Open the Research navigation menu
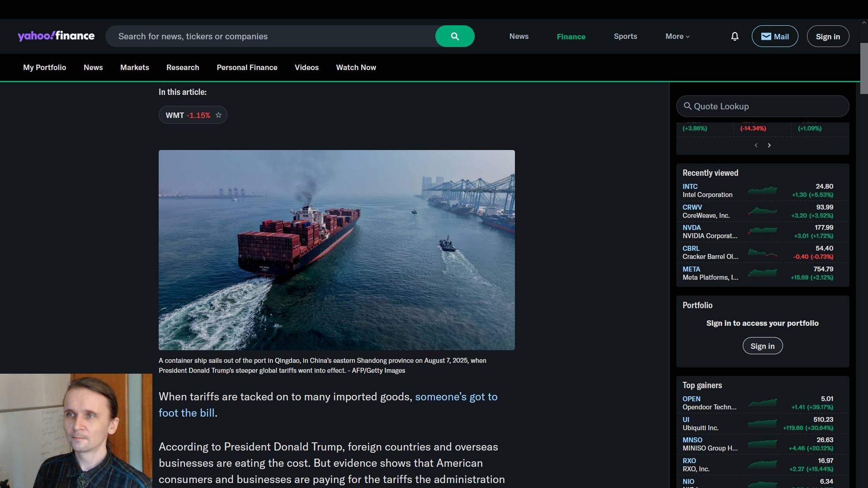The width and height of the screenshot is (868, 488). pyautogui.click(x=183, y=67)
